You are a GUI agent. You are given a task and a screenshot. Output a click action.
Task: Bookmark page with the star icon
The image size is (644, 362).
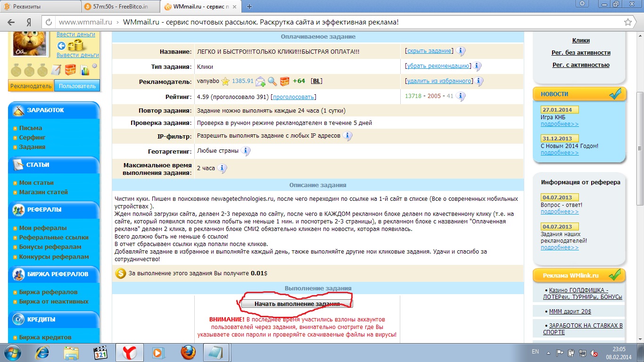pos(627,22)
